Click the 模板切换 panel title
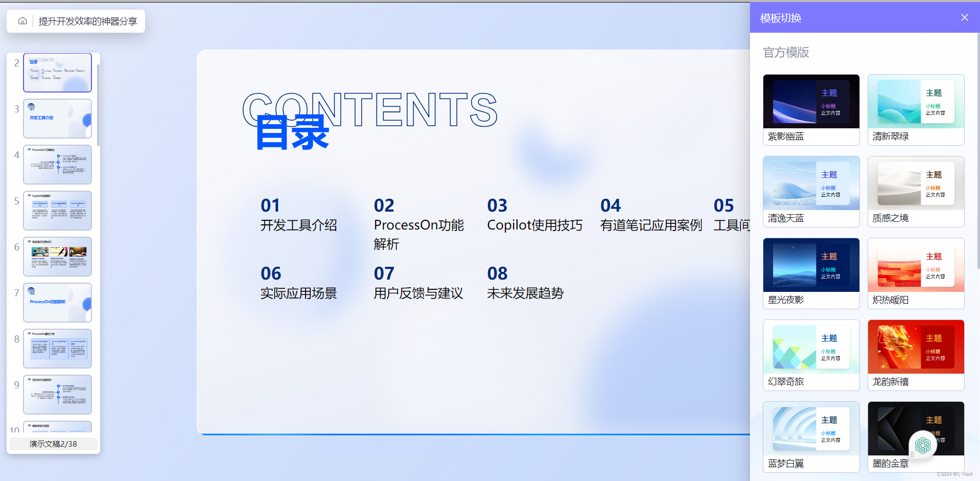The height and width of the screenshot is (481, 980). (x=781, y=18)
